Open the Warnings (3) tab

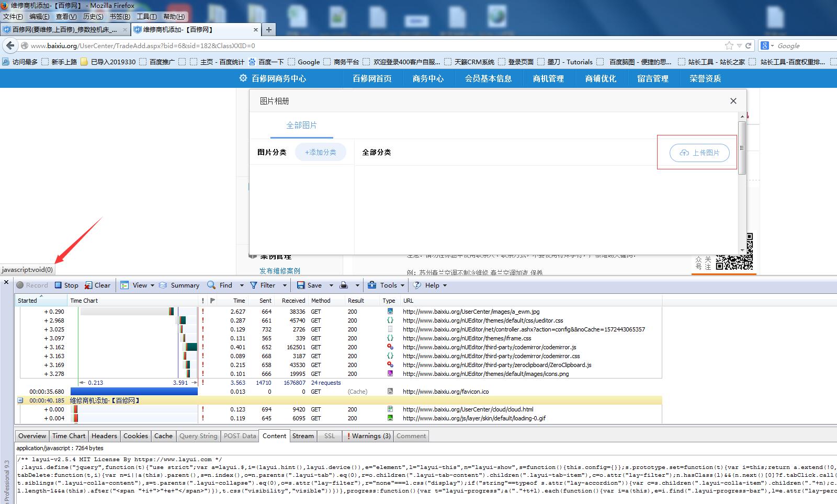(369, 436)
